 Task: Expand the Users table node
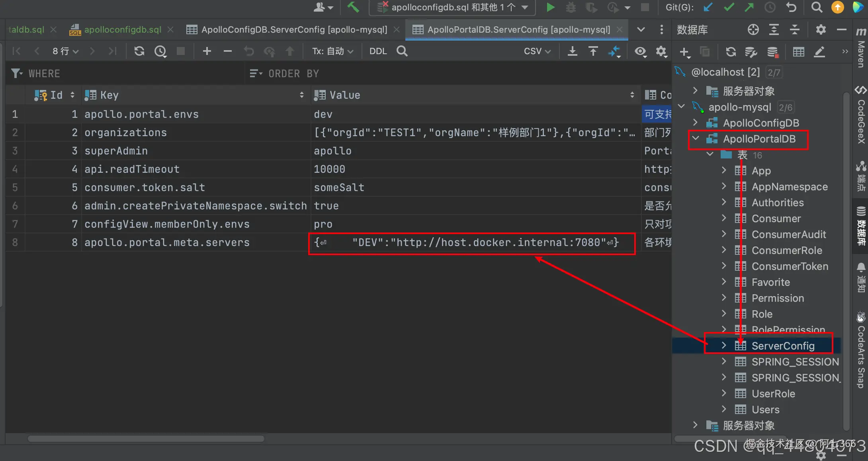724,409
